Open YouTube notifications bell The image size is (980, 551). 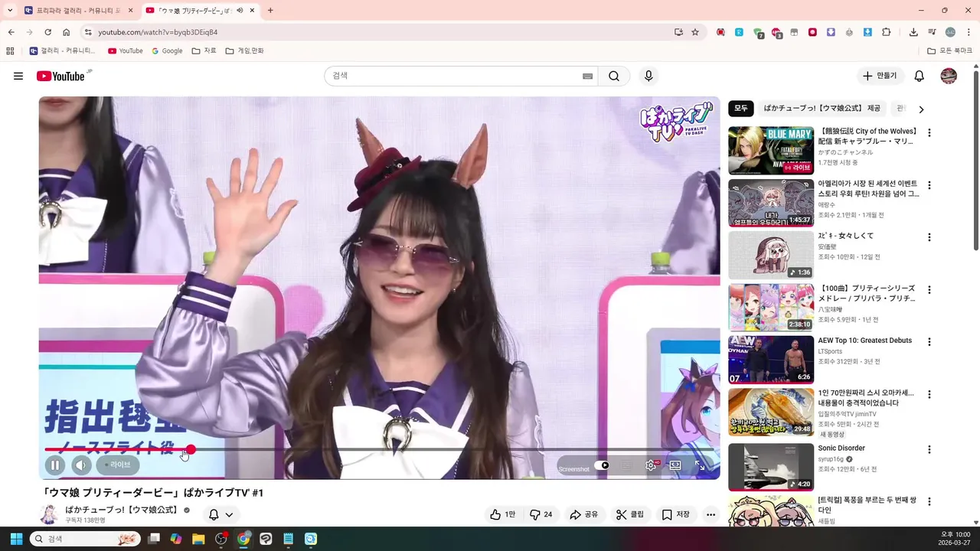click(x=920, y=76)
